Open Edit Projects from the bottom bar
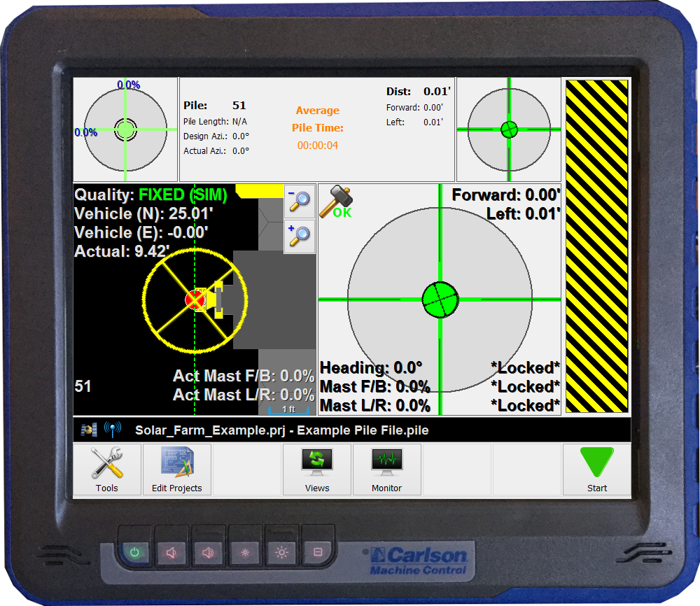 (x=176, y=470)
